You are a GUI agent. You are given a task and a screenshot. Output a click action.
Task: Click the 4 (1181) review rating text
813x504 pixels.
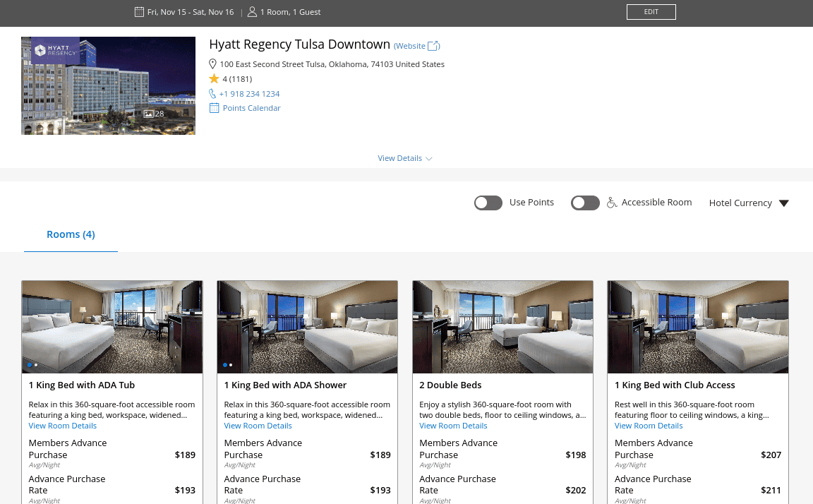point(237,79)
